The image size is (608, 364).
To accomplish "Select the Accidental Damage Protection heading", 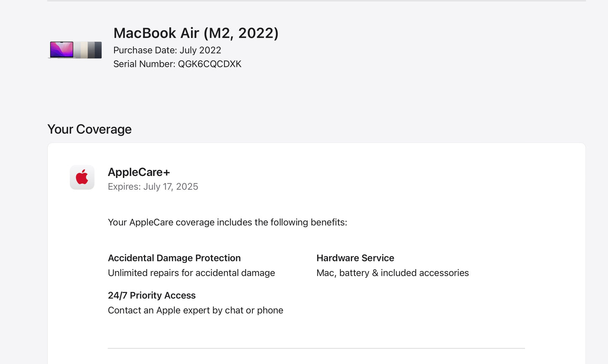I will point(174,258).
